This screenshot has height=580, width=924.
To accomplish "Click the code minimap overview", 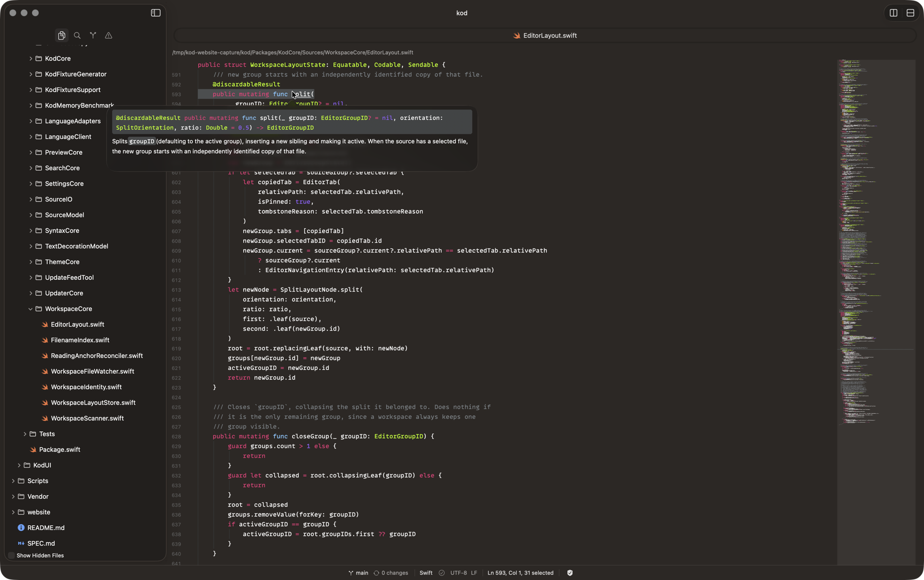I will click(x=876, y=312).
